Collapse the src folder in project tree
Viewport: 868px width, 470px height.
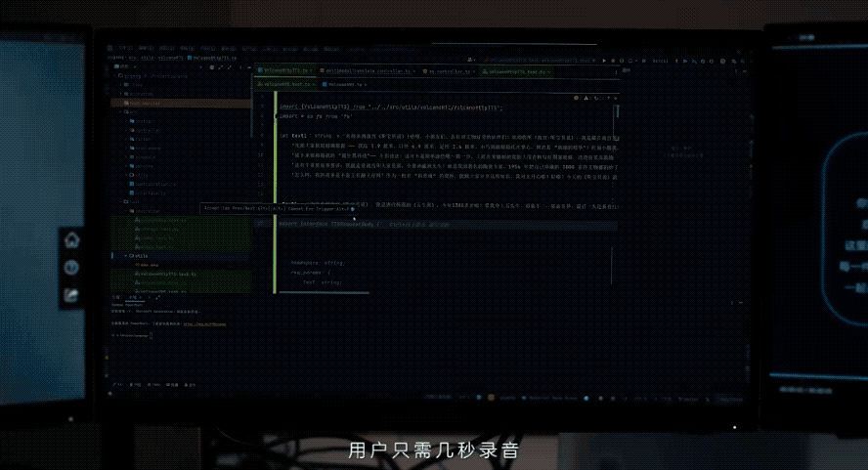[x=120, y=111]
